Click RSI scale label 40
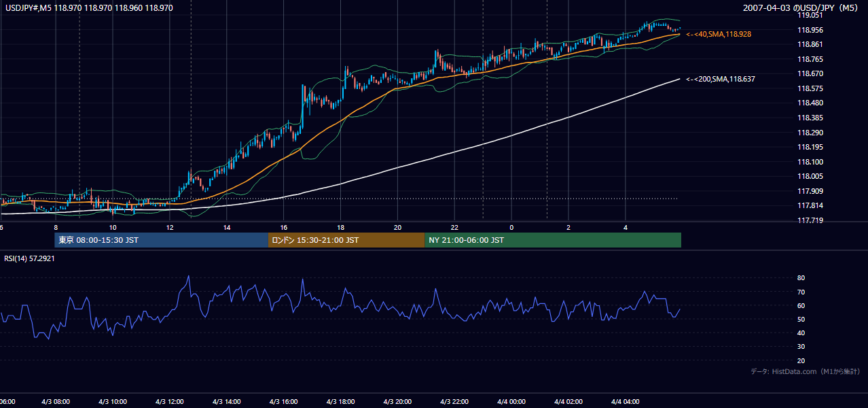868x408 pixels. (x=801, y=333)
